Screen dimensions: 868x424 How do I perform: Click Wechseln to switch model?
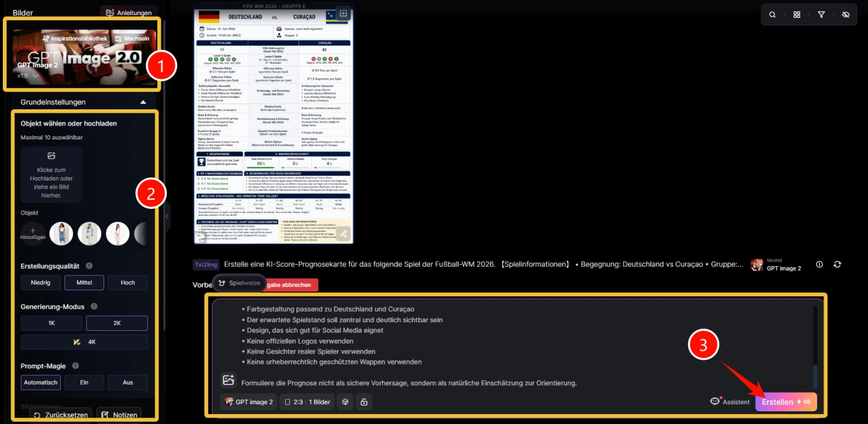tap(132, 39)
